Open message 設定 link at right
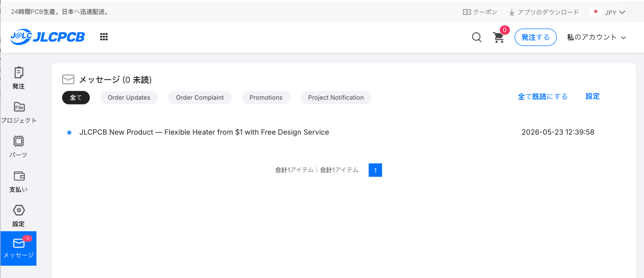Screen dimensions: 644x278 [593, 96]
